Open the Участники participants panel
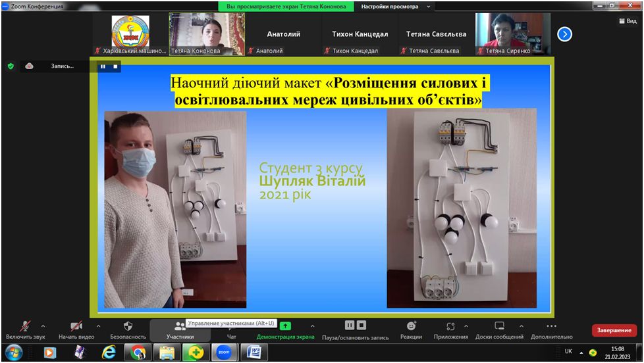Image resolution: width=644 pixels, height=363 pixels. tap(180, 331)
